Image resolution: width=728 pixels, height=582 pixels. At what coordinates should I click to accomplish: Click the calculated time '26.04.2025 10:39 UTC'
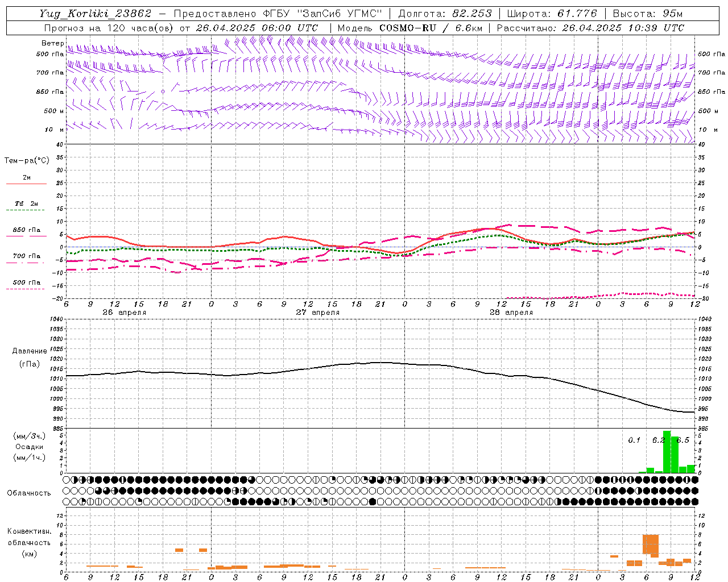(x=623, y=28)
